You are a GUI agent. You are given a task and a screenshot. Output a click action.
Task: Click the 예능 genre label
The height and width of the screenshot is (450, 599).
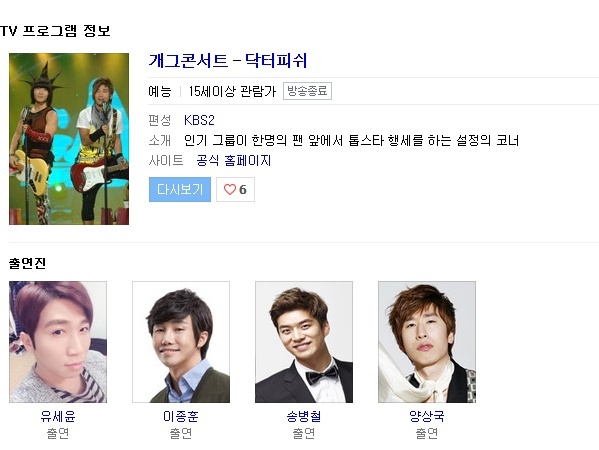coord(160,91)
